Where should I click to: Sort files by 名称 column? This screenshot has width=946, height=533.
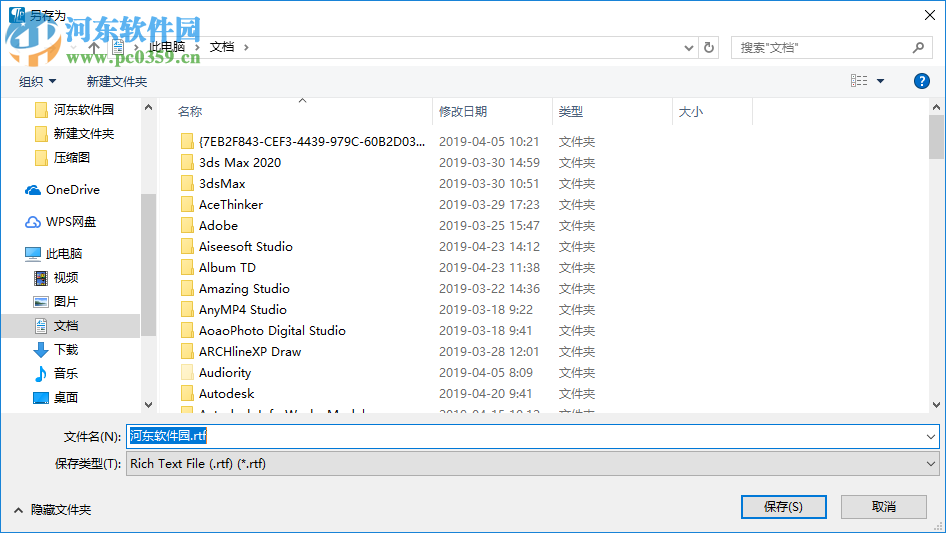pyautogui.click(x=190, y=112)
